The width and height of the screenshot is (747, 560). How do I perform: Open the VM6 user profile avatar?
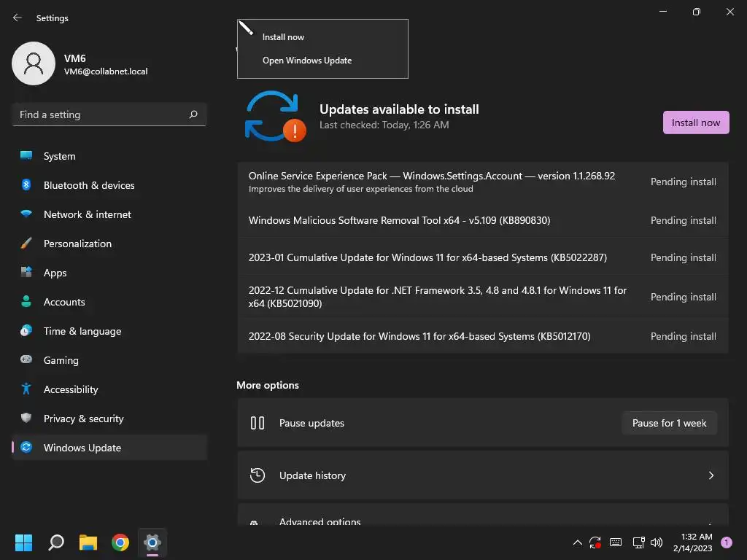click(34, 63)
